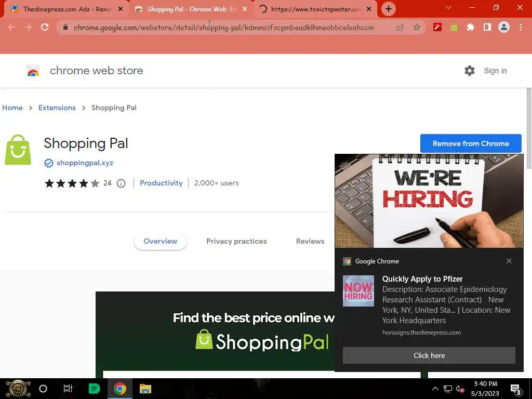Viewport: 532px width, 399px height.
Task: Bookmark this page with the star
Action: click(x=417, y=28)
